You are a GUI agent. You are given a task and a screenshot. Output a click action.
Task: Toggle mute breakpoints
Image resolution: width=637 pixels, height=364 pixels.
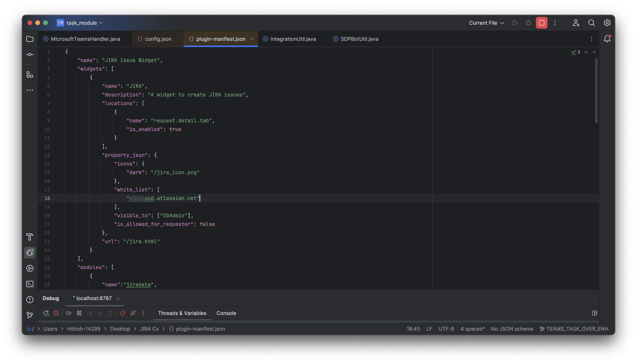133,313
